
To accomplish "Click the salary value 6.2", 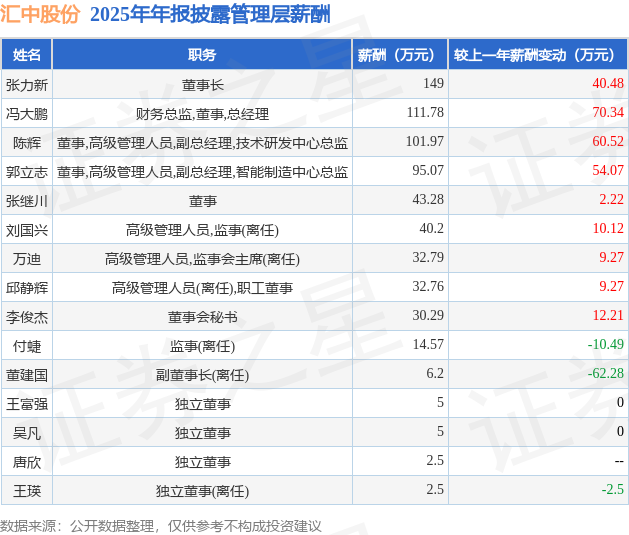I will [435, 373].
